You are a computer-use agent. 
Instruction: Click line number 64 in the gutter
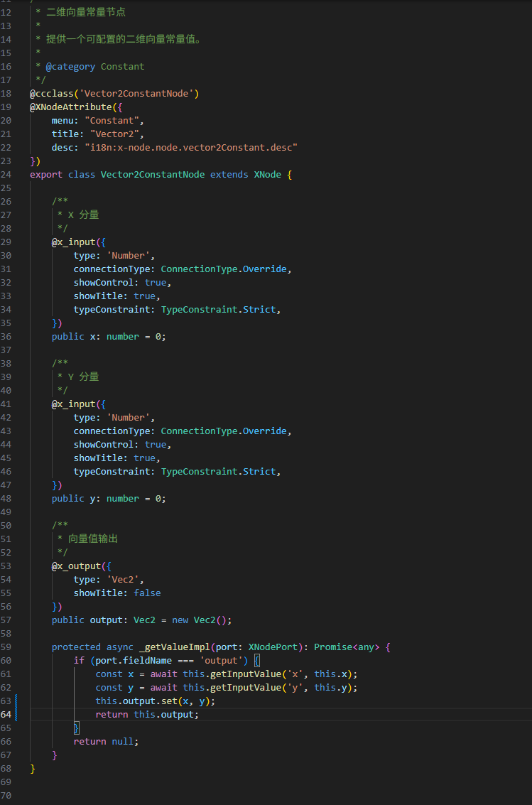click(x=6, y=715)
